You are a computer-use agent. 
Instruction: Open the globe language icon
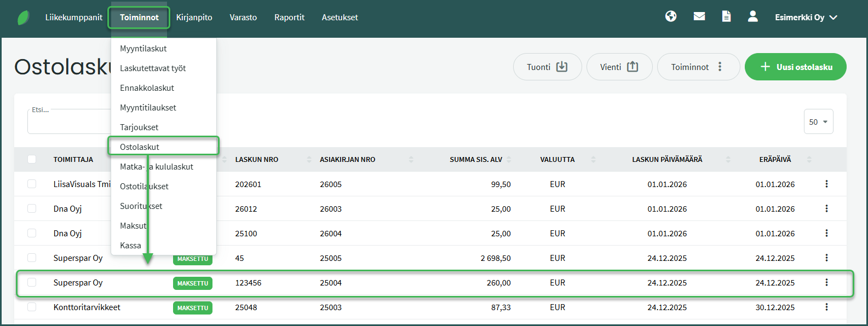tap(671, 16)
